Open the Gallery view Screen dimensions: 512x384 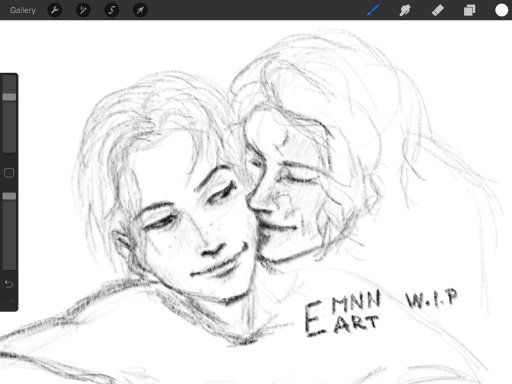coord(23,10)
